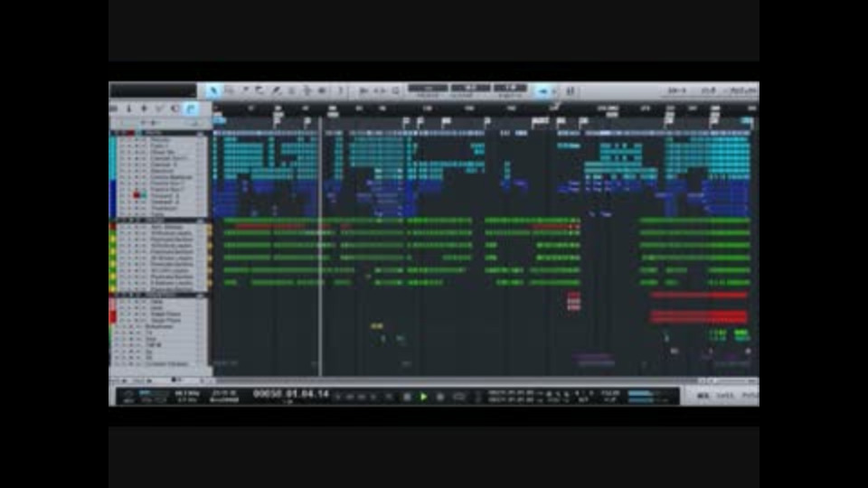Disarm the red record button on trumpet track

[x=137, y=195]
